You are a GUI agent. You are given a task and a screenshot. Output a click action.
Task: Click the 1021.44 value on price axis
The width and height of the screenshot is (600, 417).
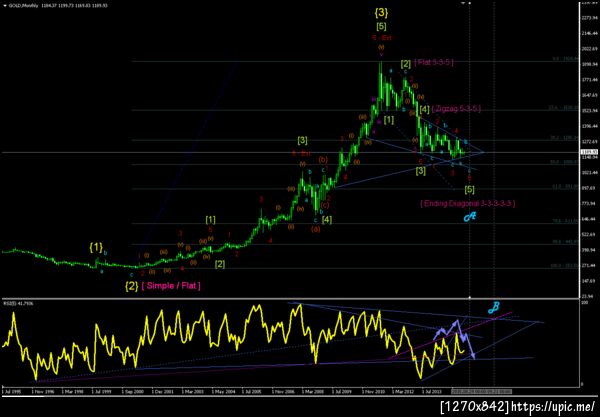point(590,173)
